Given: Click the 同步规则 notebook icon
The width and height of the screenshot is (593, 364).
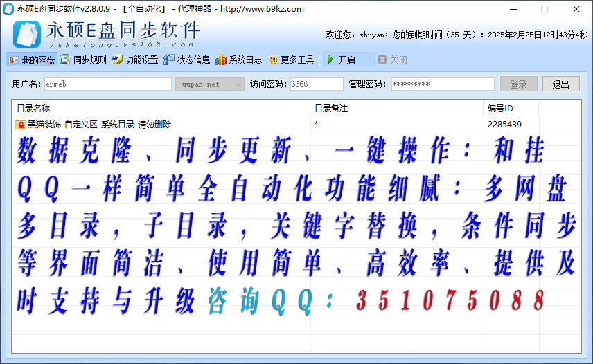Looking at the screenshot, I should click(65, 60).
